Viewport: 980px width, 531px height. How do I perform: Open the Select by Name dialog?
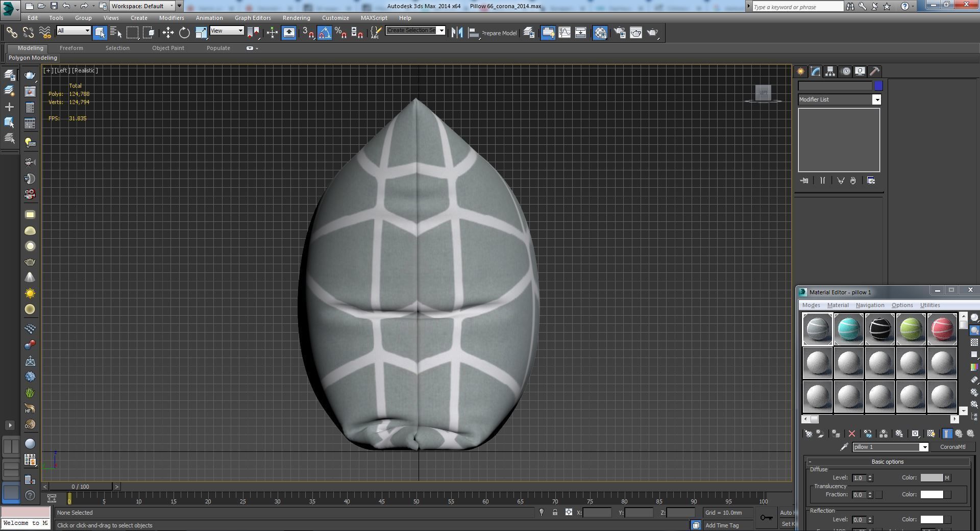click(116, 33)
